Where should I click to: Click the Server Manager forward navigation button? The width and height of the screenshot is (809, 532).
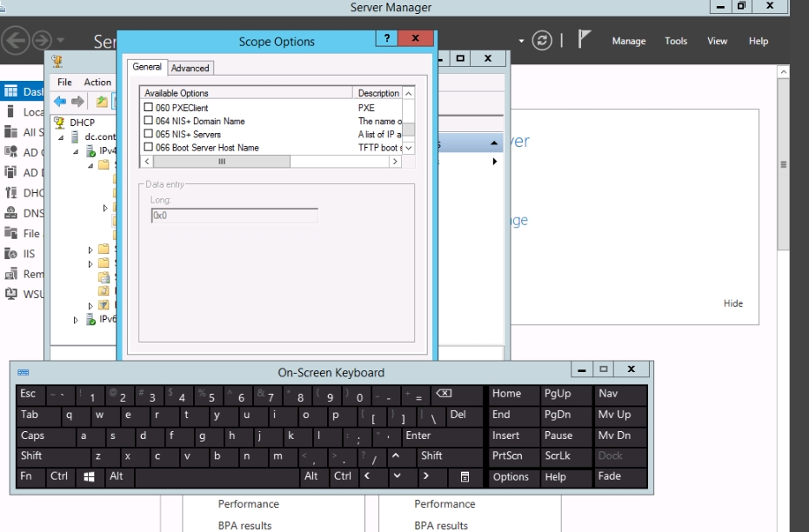tap(43, 40)
